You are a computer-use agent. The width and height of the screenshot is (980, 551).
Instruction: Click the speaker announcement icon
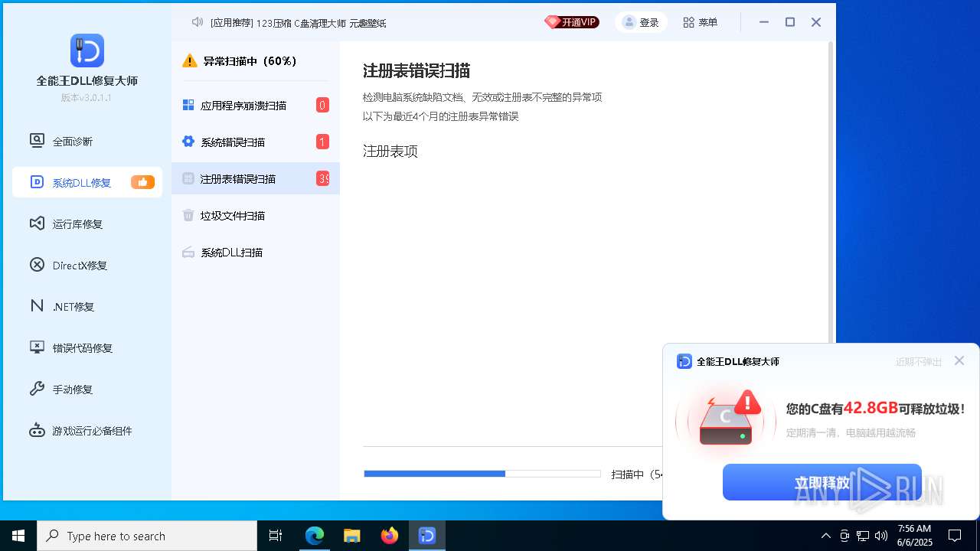[198, 22]
